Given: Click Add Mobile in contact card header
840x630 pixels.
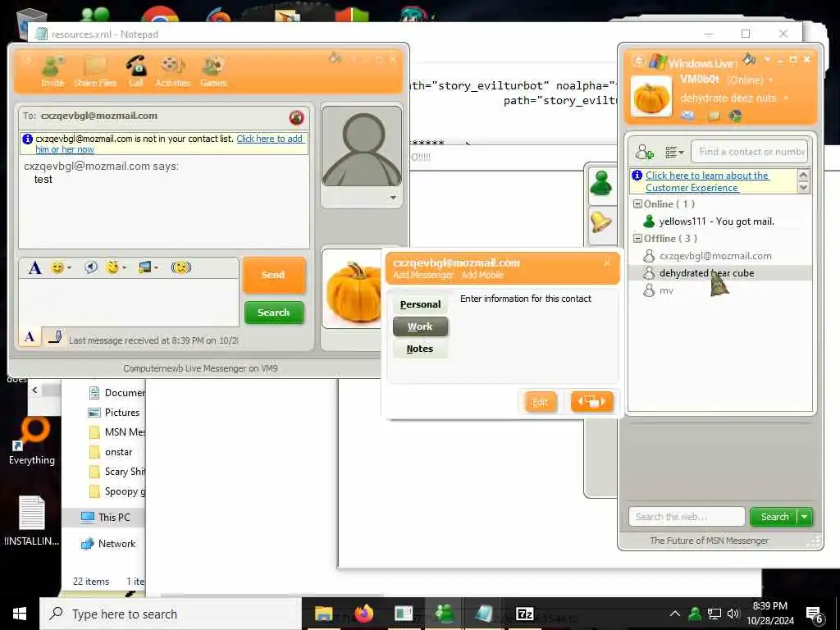Looking at the screenshot, I should tap(482, 275).
